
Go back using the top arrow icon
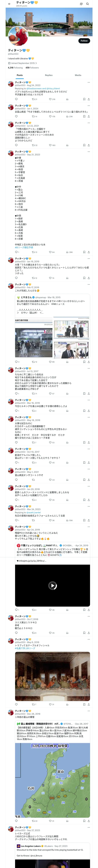(x=9, y=4)
